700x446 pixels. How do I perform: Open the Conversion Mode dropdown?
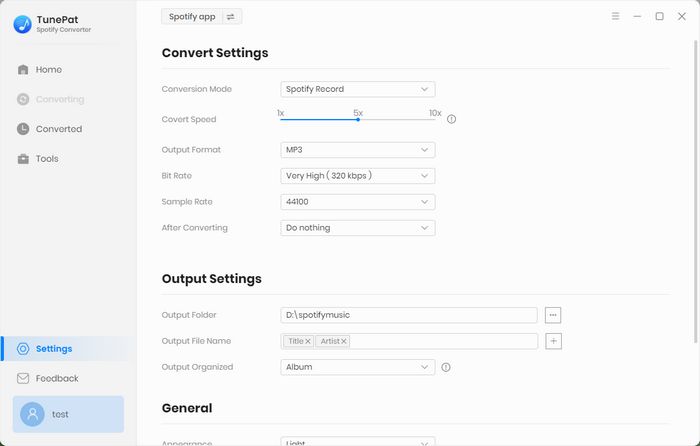[x=358, y=89]
